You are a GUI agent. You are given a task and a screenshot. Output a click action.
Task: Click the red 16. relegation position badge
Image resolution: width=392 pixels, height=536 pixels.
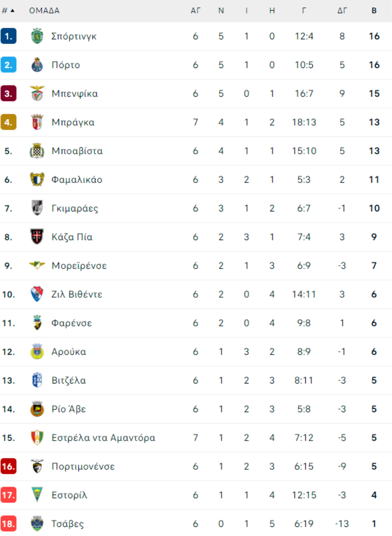pyautogui.click(x=8, y=466)
